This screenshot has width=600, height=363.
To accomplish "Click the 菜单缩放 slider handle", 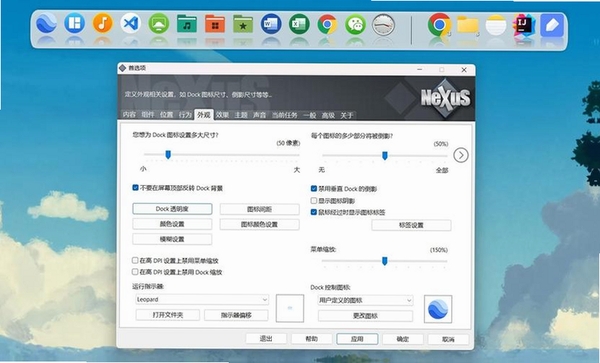I will tap(385, 261).
